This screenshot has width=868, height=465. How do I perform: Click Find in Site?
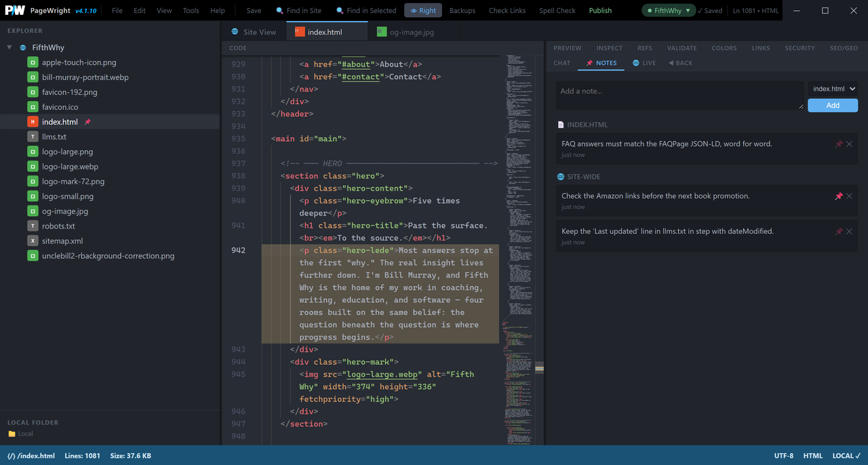click(x=298, y=10)
